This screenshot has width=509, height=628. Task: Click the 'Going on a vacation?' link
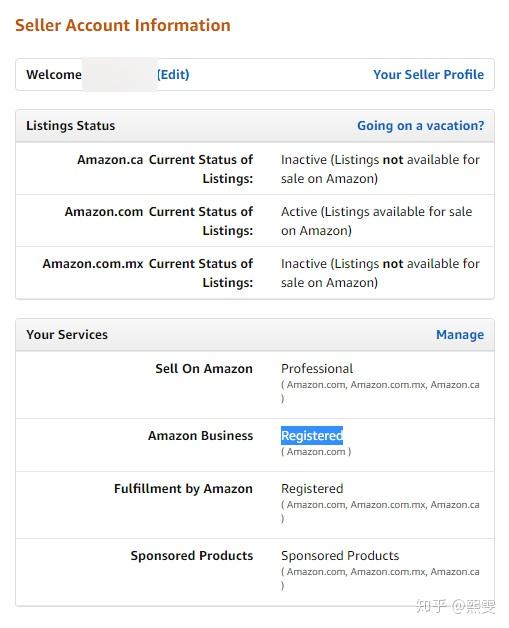tap(420, 126)
